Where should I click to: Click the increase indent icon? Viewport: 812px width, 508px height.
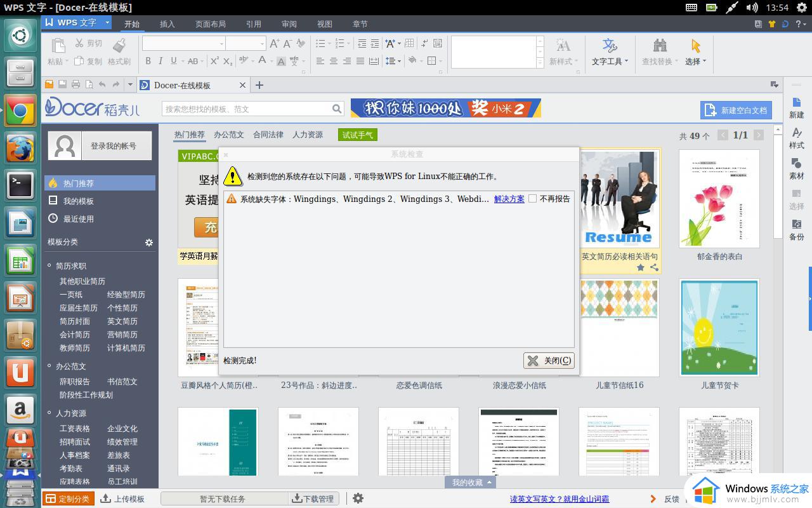tap(374, 43)
